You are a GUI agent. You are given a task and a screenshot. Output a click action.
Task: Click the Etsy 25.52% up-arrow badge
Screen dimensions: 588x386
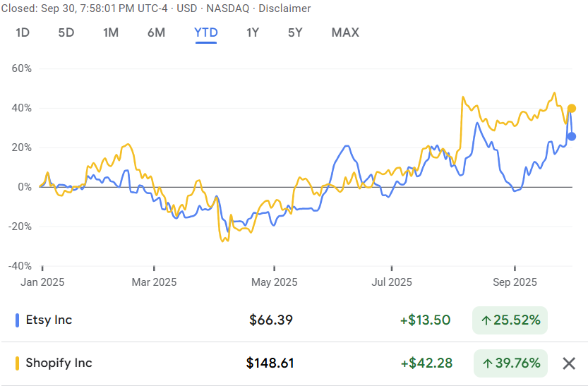[510, 320]
